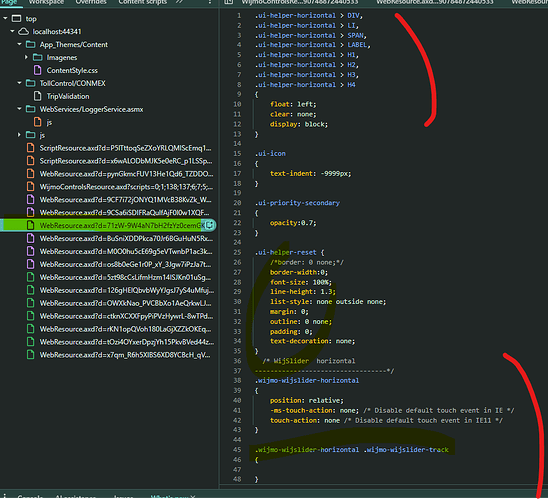The height and width of the screenshot is (499, 548).
Task: Click the WebResource.axd?d=9CSa6iSD file icon
Action: [x=31, y=212]
